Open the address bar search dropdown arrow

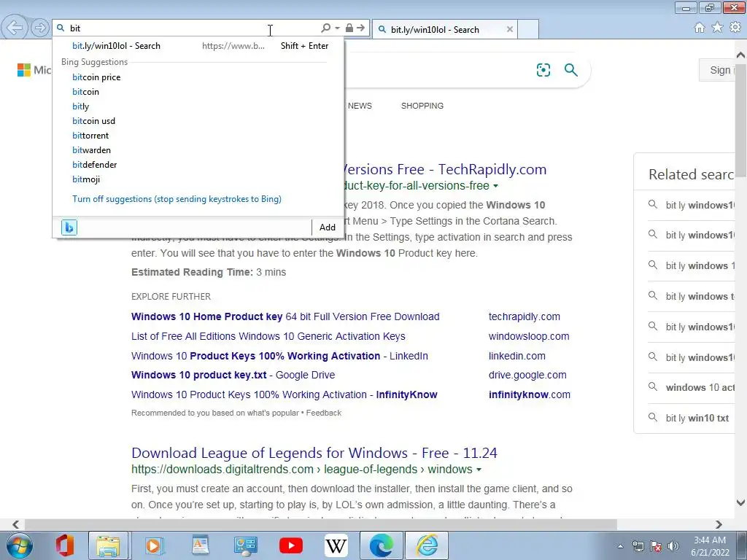pos(337,28)
